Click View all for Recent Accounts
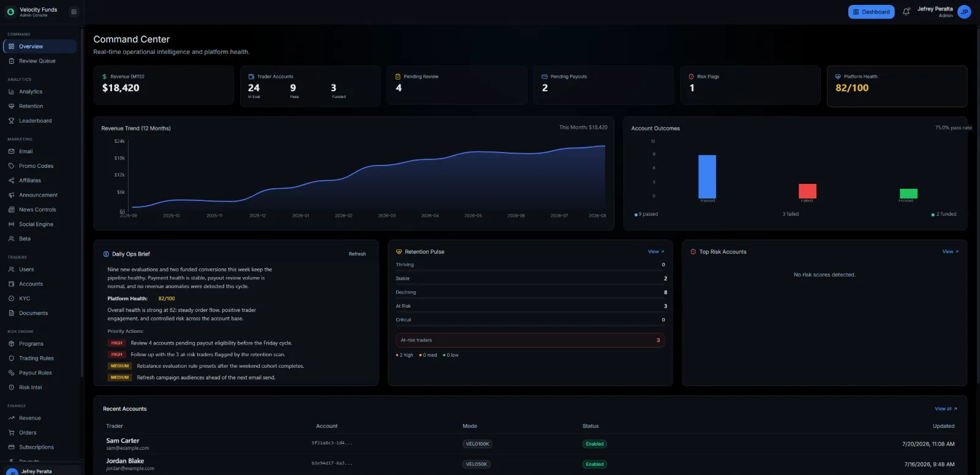The height and width of the screenshot is (475, 980). (x=946, y=409)
